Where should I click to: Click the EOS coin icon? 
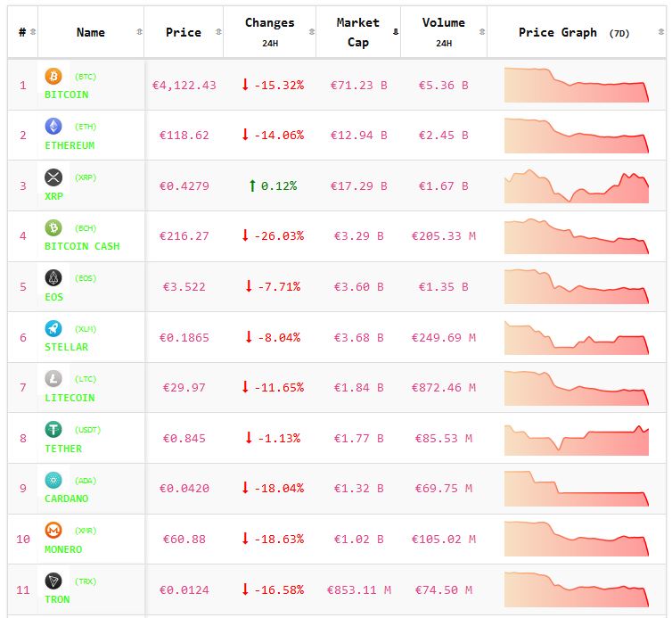[53, 278]
